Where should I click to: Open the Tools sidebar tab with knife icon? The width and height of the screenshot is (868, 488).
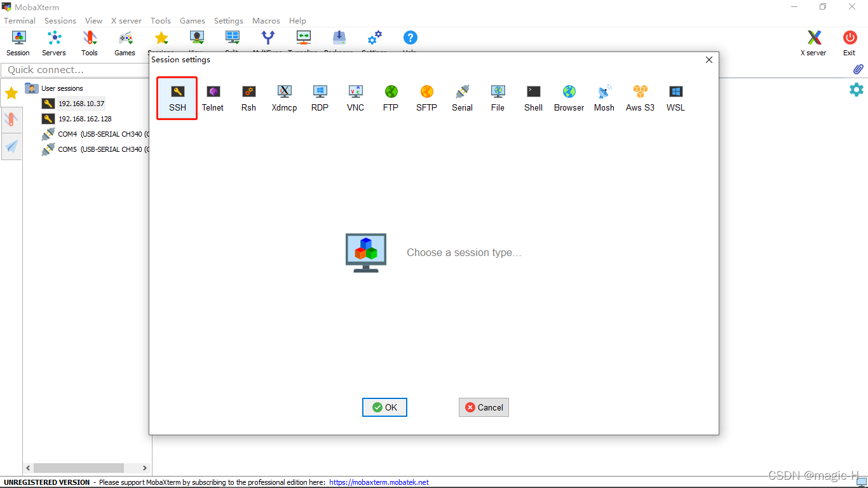11,119
